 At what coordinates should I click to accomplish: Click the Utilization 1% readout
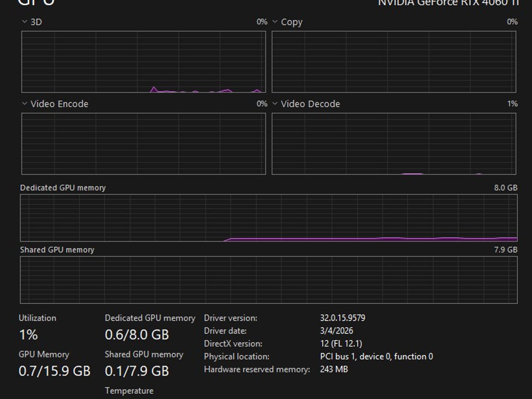tap(29, 335)
